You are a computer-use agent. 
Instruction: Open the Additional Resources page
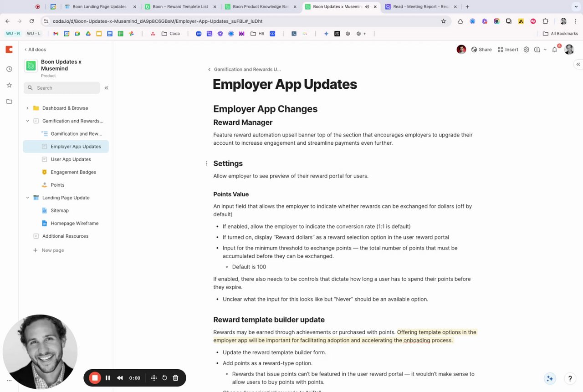click(x=66, y=236)
